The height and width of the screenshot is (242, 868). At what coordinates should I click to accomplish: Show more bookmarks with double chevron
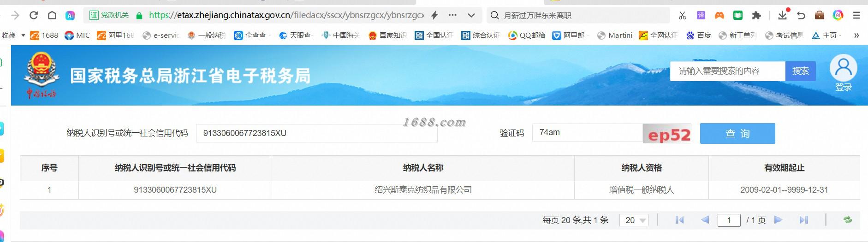(x=856, y=35)
